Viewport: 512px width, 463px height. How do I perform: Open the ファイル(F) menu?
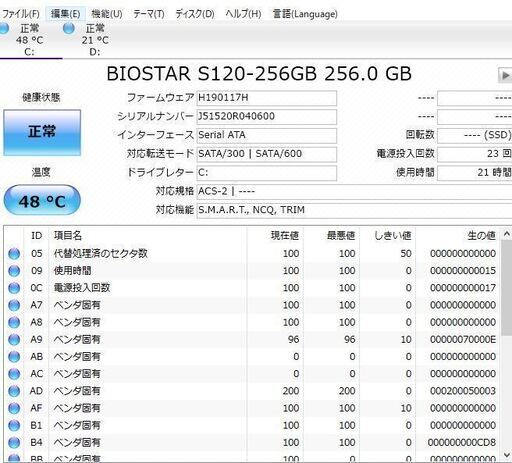coord(21,14)
